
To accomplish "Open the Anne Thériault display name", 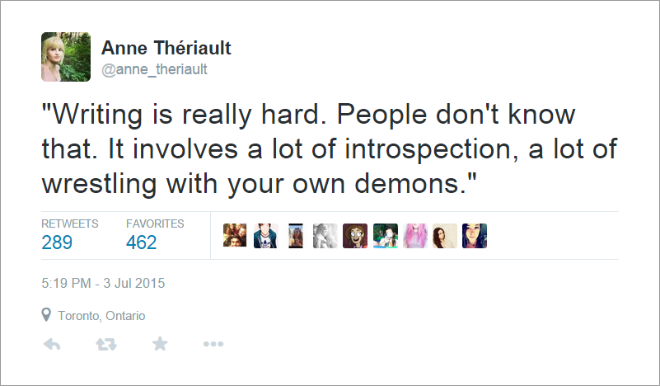I will [166, 48].
